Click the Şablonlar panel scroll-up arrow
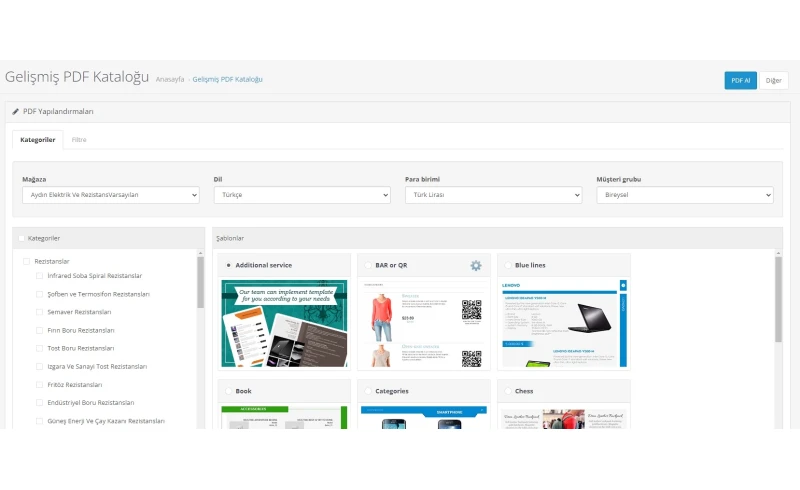 pyautogui.click(x=778, y=253)
